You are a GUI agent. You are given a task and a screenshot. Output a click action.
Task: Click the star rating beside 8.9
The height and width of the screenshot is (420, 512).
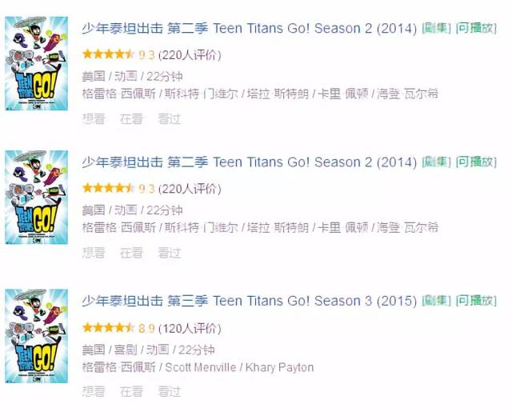[x=109, y=327]
